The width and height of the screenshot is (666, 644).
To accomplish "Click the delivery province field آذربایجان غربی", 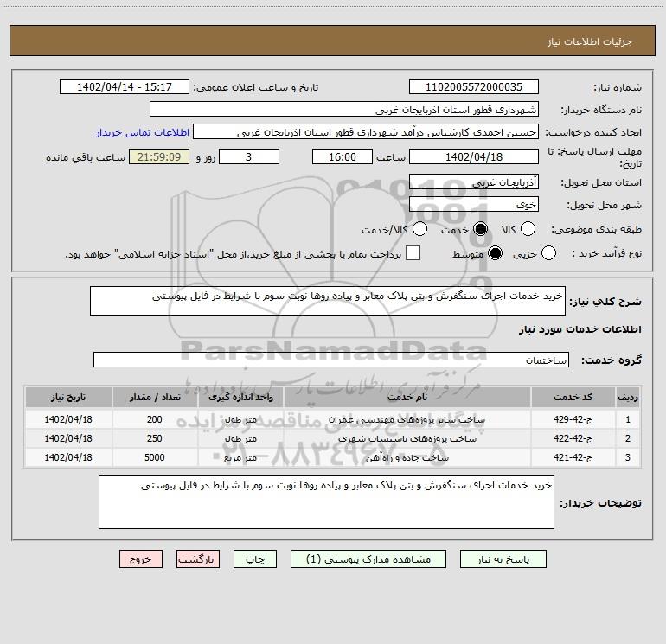I will tap(474, 182).
